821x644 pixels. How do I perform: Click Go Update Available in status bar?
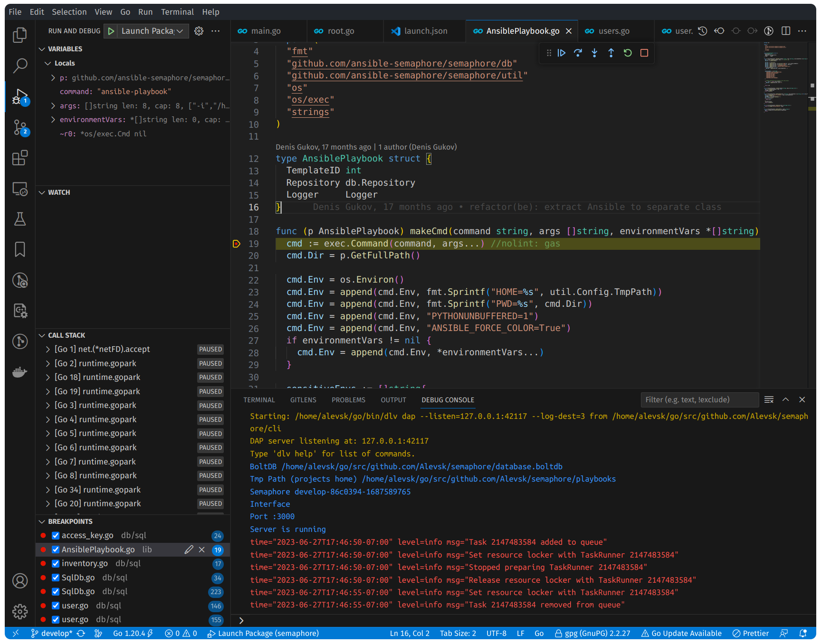(x=681, y=633)
